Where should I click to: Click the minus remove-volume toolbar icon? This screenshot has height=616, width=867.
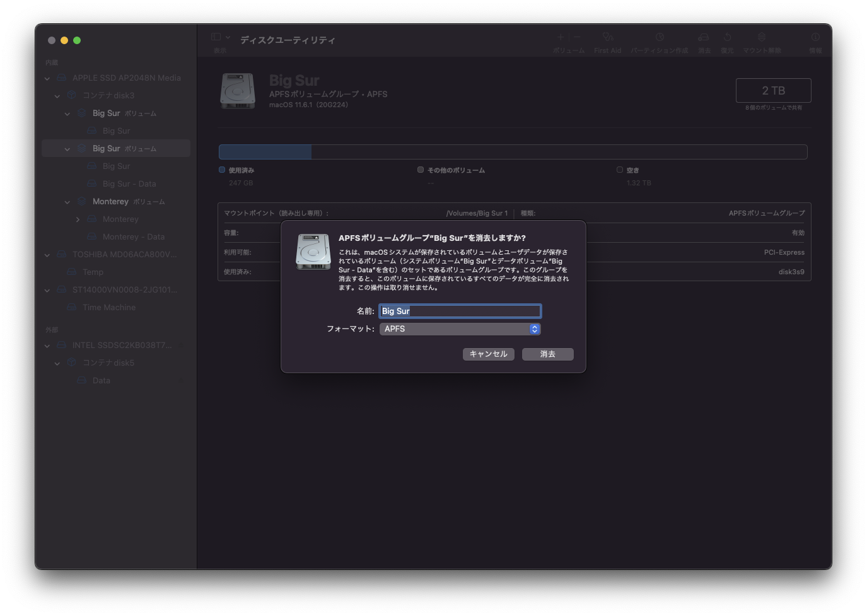(x=576, y=37)
